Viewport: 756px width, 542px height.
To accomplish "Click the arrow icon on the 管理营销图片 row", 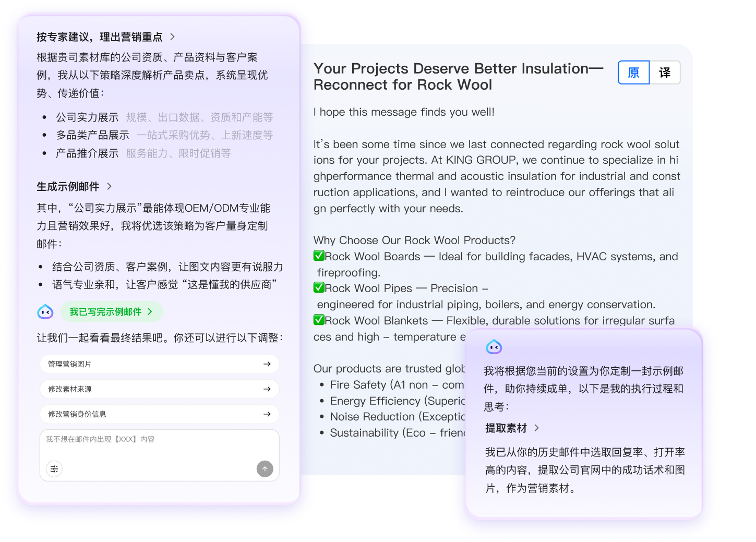I will [x=267, y=364].
